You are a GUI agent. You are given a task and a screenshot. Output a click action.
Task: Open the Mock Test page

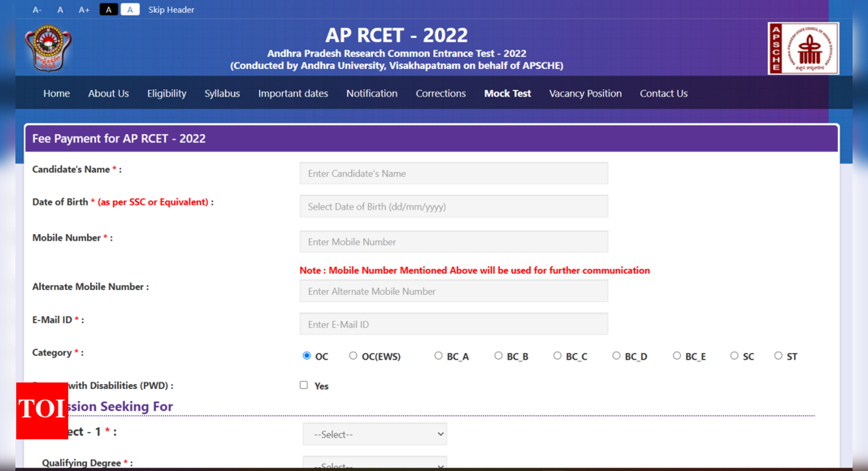(x=508, y=93)
